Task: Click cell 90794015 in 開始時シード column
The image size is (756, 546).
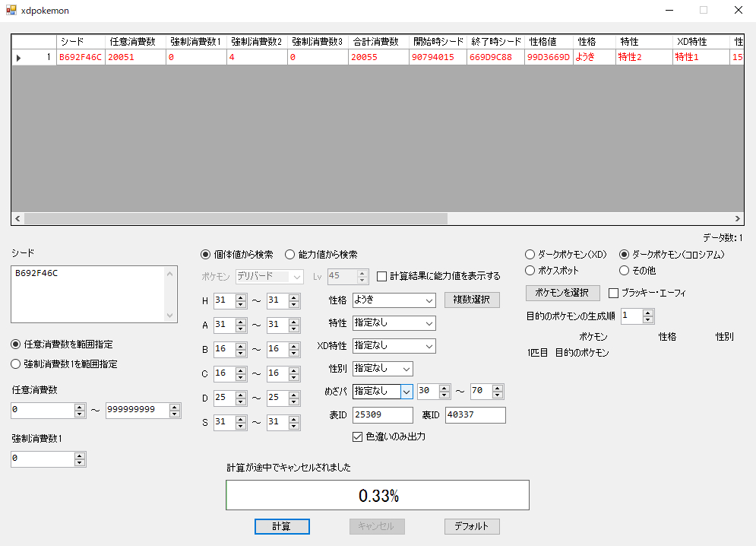Action: pyautogui.click(x=438, y=58)
